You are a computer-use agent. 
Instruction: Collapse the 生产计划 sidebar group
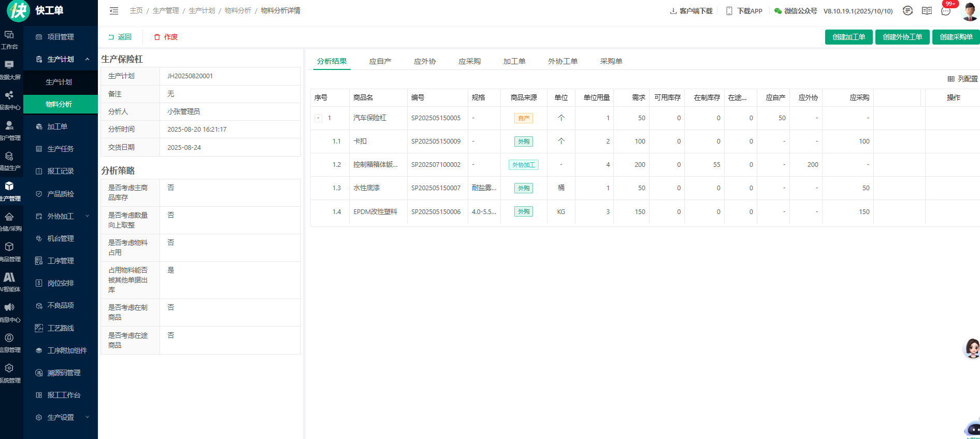click(x=87, y=59)
